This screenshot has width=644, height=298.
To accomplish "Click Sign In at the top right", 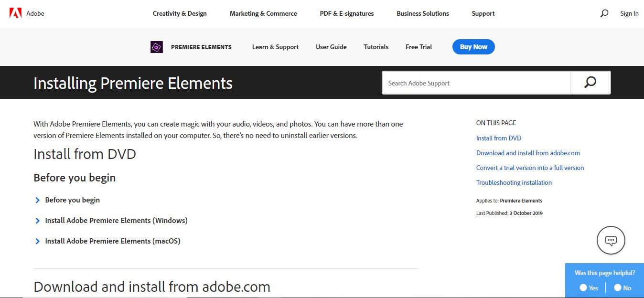I will pyautogui.click(x=629, y=13).
